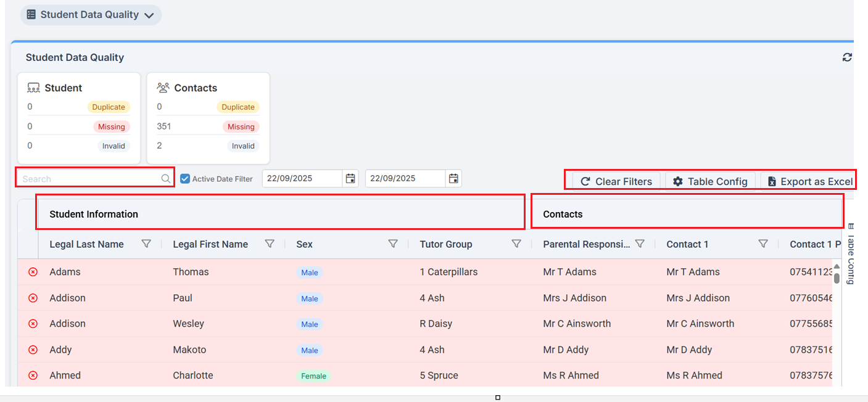Image resolution: width=868 pixels, height=402 pixels.
Task: Click the Contacts people icon
Action: 163,88
